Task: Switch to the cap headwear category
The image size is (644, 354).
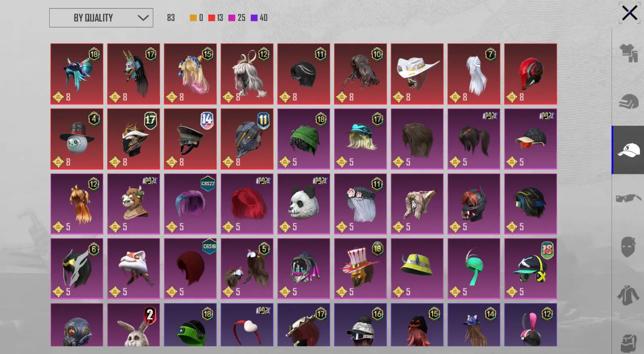Action: 628,150
